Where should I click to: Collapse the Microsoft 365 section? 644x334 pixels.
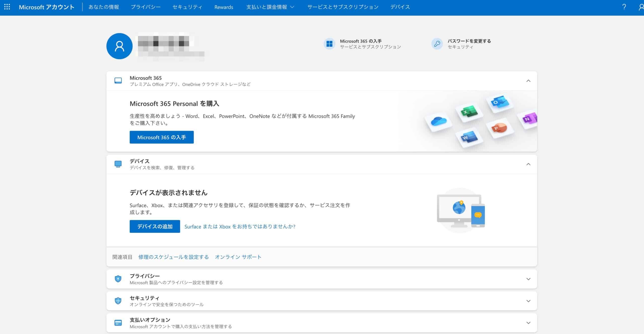click(x=528, y=81)
